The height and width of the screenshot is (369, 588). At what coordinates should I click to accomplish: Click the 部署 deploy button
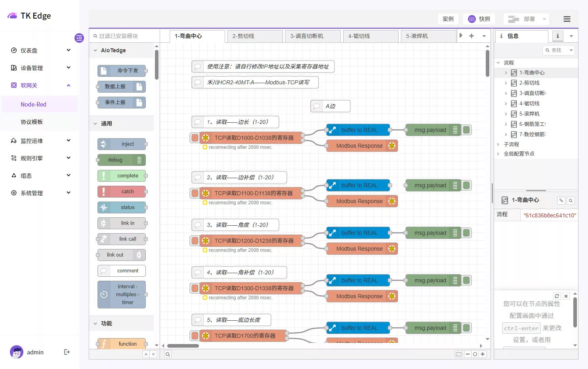(x=523, y=19)
